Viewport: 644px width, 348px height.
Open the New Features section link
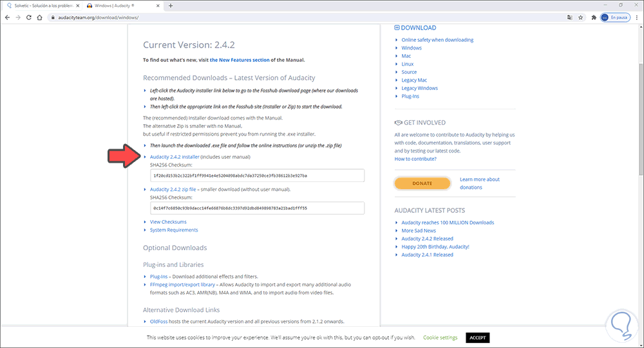point(240,60)
